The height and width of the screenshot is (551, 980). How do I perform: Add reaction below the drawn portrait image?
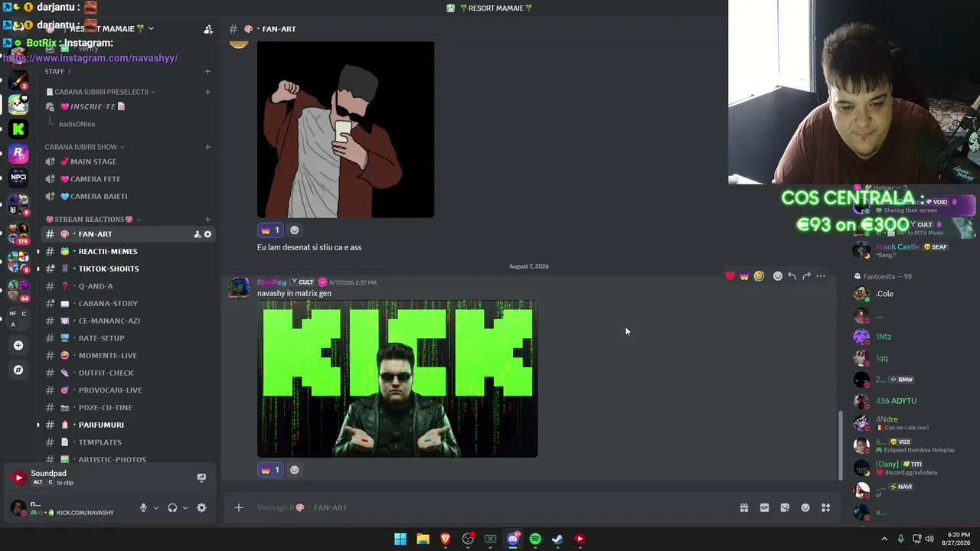click(294, 230)
